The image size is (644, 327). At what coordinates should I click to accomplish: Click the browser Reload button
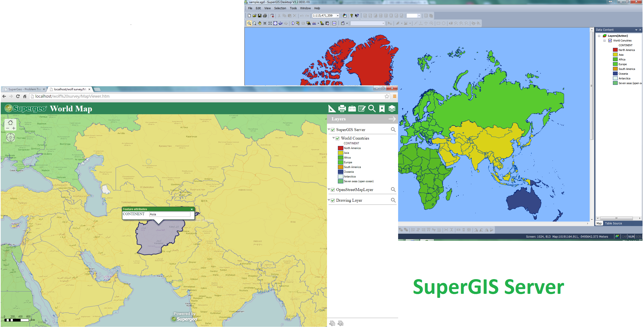18,96
